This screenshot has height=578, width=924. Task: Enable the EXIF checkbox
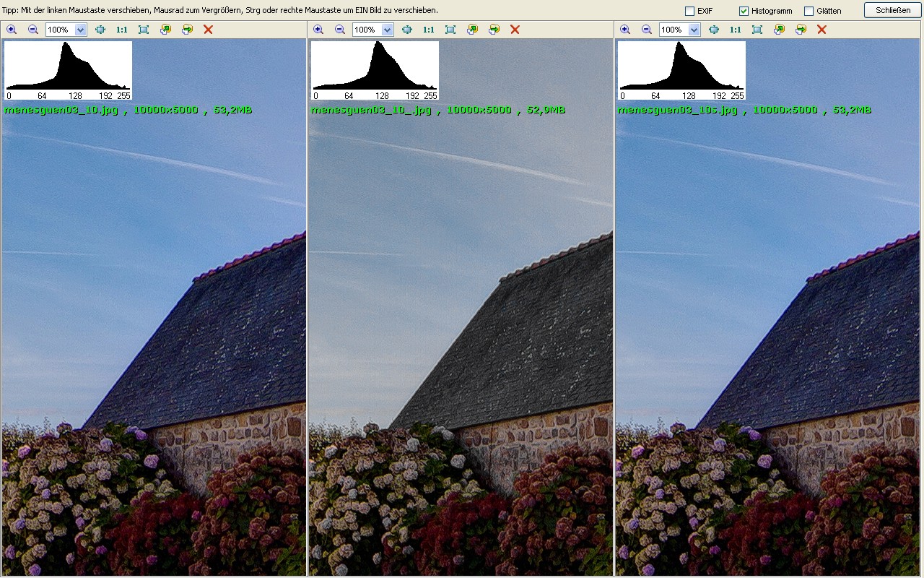pos(689,11)
